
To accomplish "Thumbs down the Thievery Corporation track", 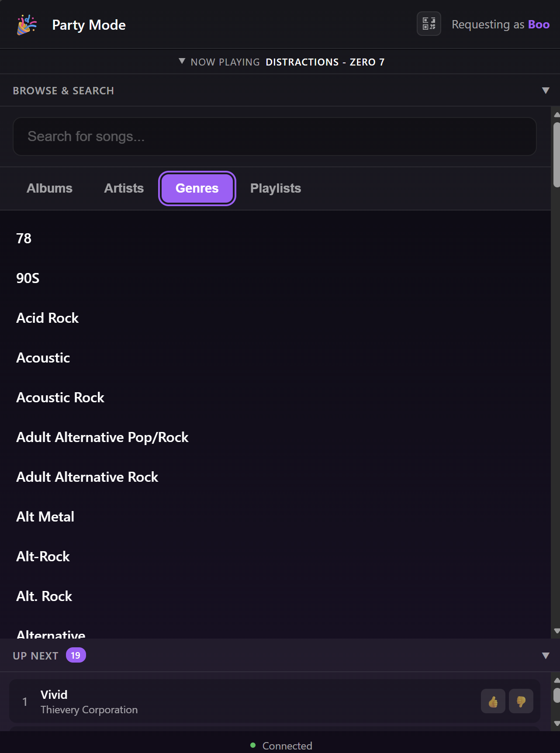I will point(522,701).
